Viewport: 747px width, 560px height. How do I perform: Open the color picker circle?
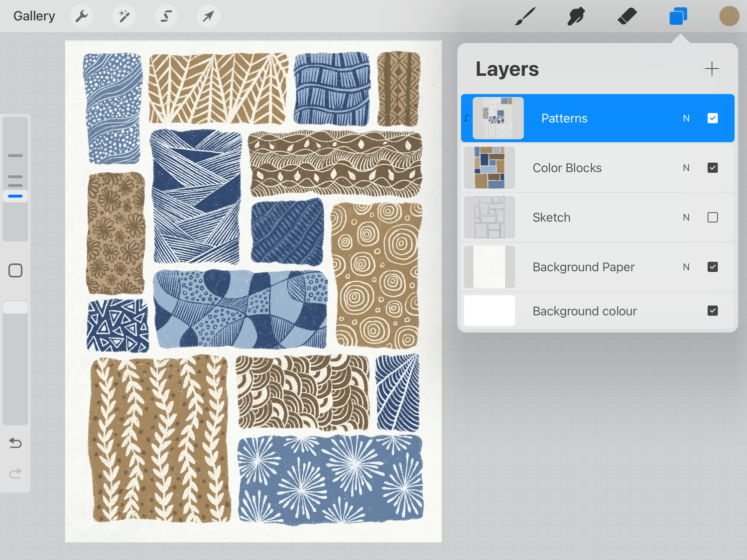[729, 15]
